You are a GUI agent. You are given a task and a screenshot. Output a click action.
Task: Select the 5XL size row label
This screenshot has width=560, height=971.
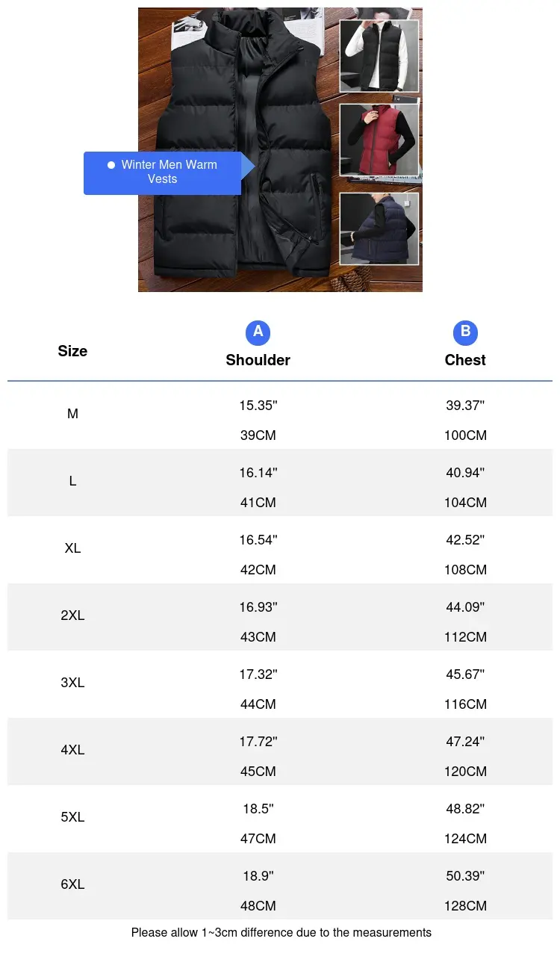[72, 817]
